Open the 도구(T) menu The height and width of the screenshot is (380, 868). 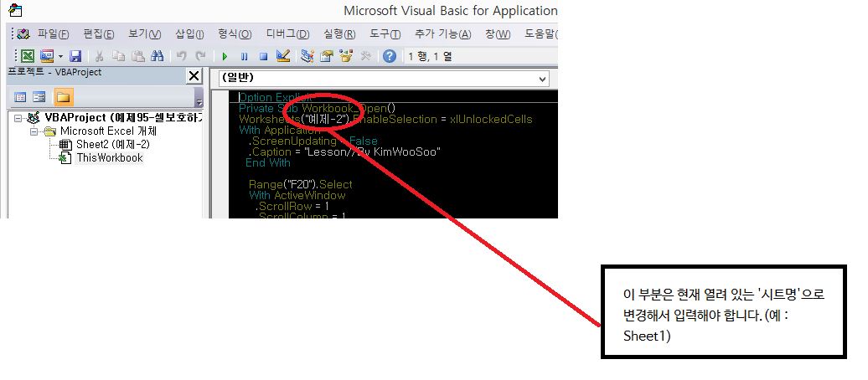coord(385,34)
